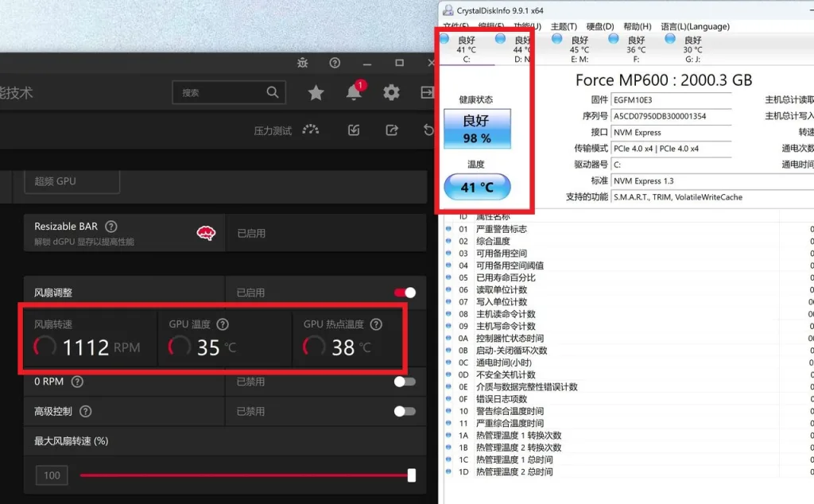The width and height of the screenshot is (814, 504).
Task: Click help icon next to GPU 温度
Action: 223,324
